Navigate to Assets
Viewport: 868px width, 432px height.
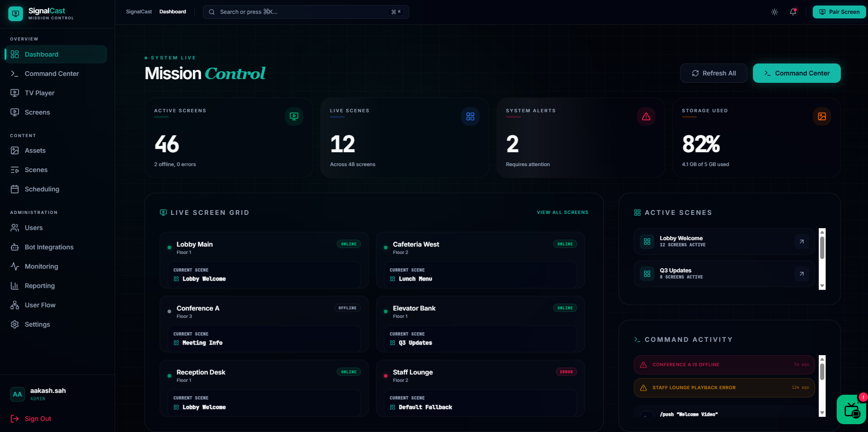(x=56, y=150)
